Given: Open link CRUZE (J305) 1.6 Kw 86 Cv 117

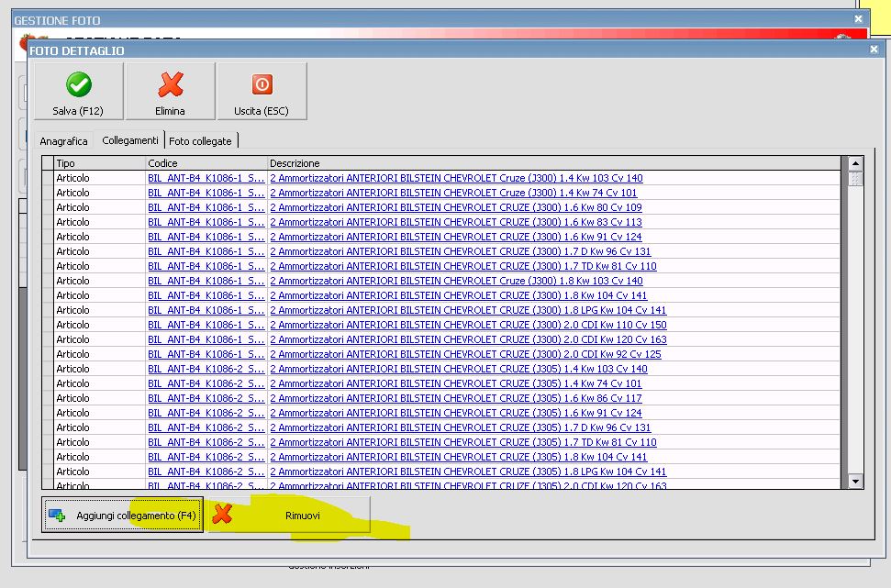Looking at the screenshot, I should tap(456, 398).
